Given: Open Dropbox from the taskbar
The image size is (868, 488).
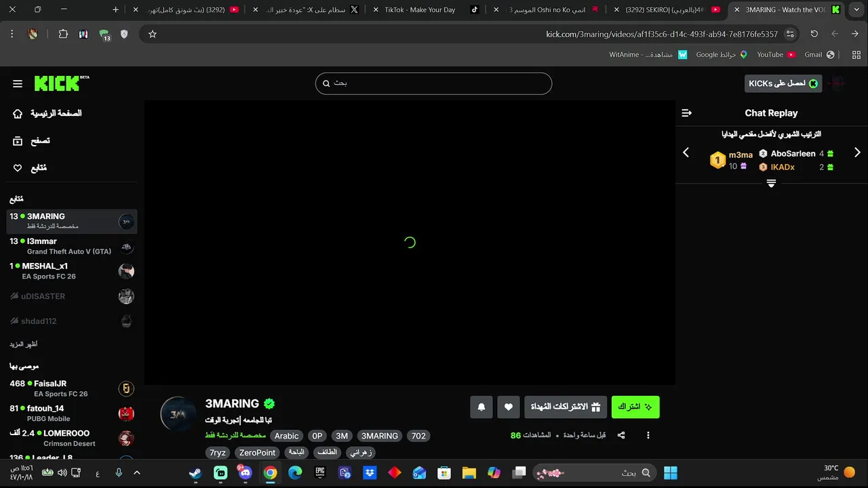Looking at the screenshot, I should point(370,473).
